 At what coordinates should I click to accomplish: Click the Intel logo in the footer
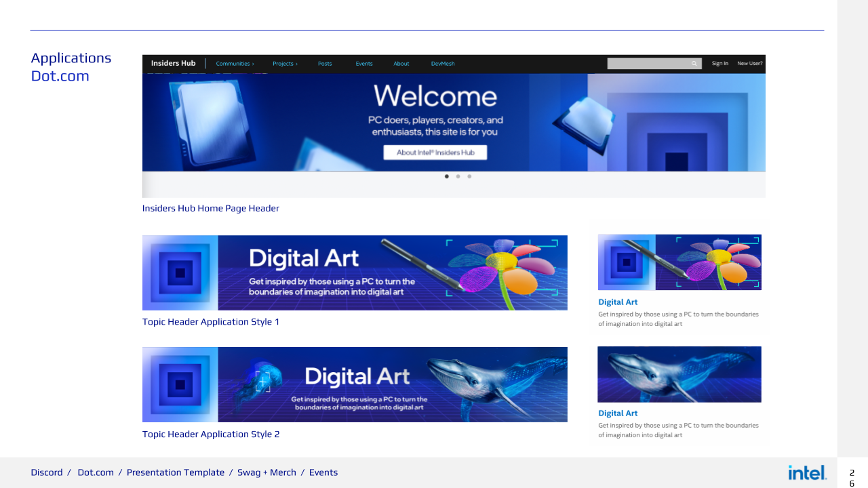[x=806, y=472]
